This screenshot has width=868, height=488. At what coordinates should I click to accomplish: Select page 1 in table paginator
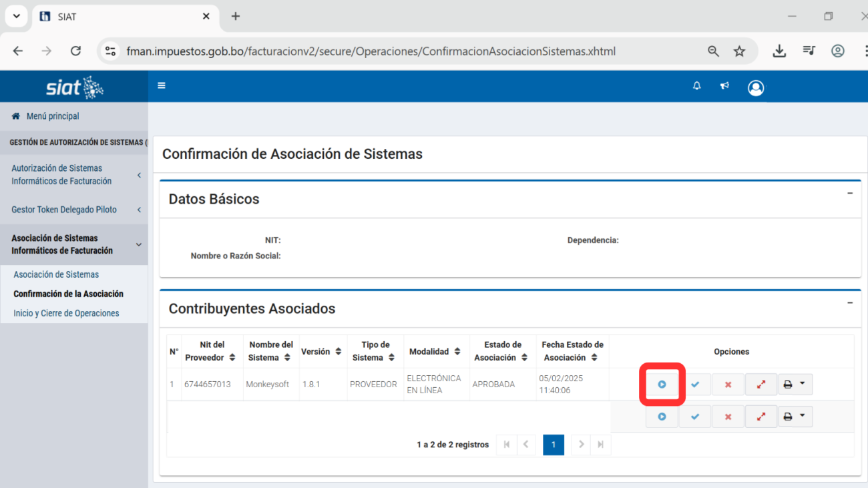click(x=554, y=445)
